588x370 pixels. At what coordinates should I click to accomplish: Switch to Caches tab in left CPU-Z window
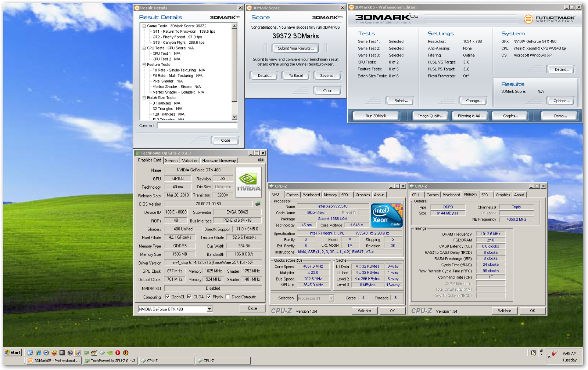tap(293, 195)
